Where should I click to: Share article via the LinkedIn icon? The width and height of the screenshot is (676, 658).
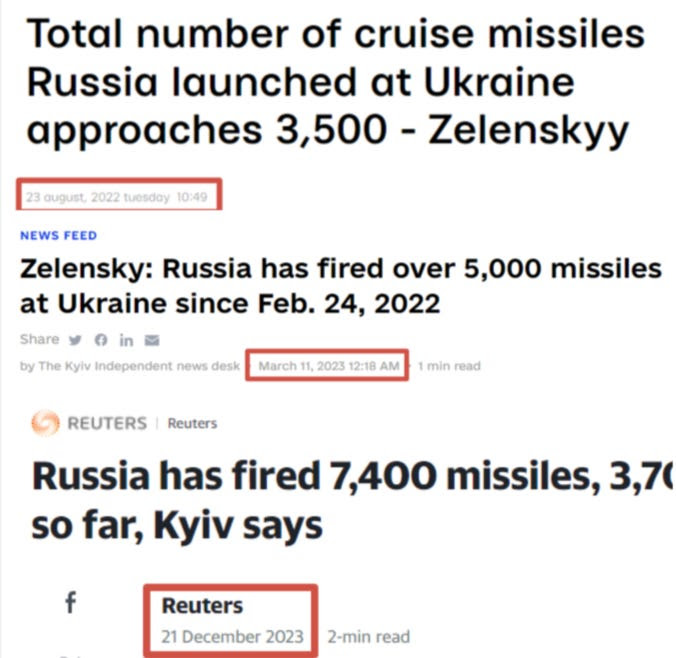pyautogui.click(x=126, y=341)
